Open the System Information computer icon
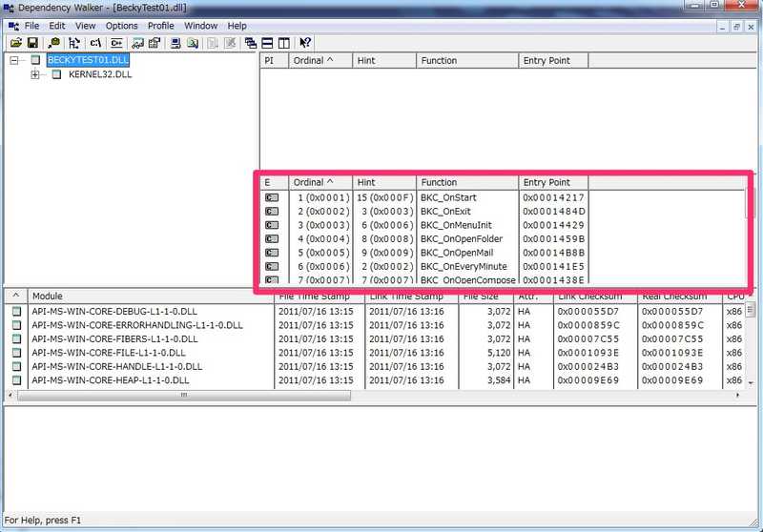Screen dimensions: 763x532 [175, 43]
